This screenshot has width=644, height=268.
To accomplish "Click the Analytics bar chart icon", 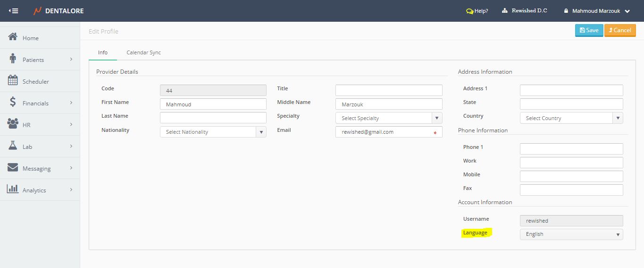I will pyautogui.click(x=13, y=189).
